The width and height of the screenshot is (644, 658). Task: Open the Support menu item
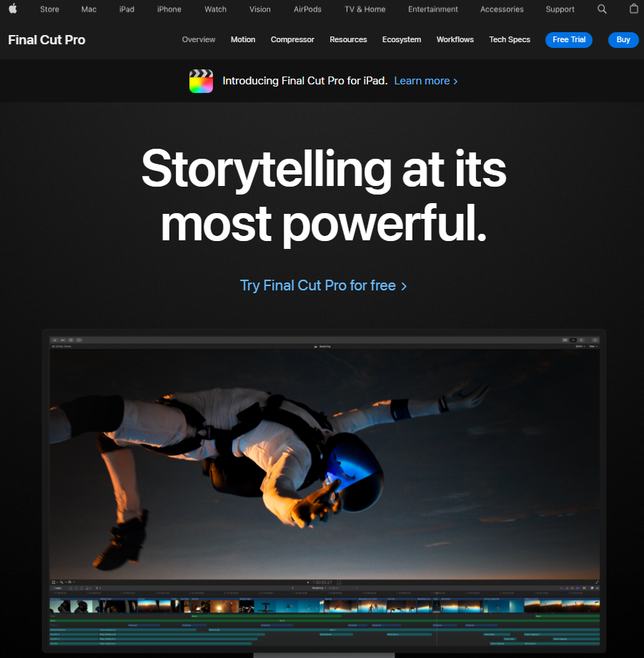tap(560, 9)
